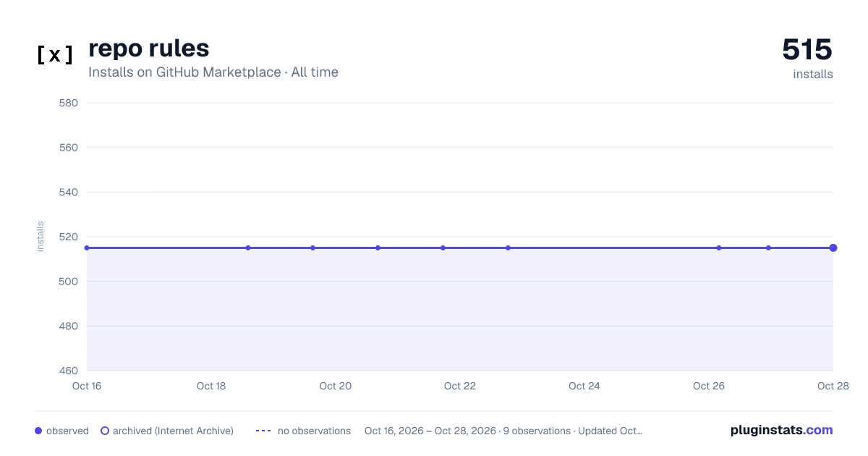868x456 pixels.
Task: Select the data point just before Oct 22
Action: point(443,248)
